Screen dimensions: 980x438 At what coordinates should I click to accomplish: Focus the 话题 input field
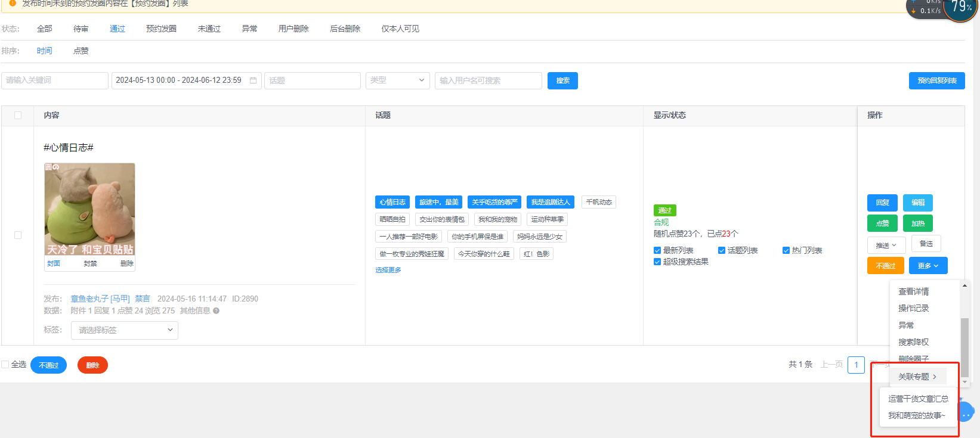pyautogui.click(x=313, y=80)
